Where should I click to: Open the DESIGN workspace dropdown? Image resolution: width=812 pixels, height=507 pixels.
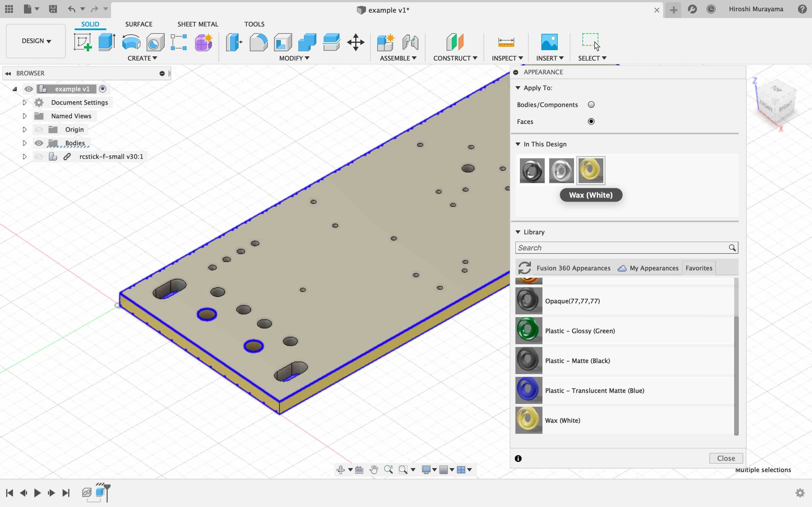[36, 41]
